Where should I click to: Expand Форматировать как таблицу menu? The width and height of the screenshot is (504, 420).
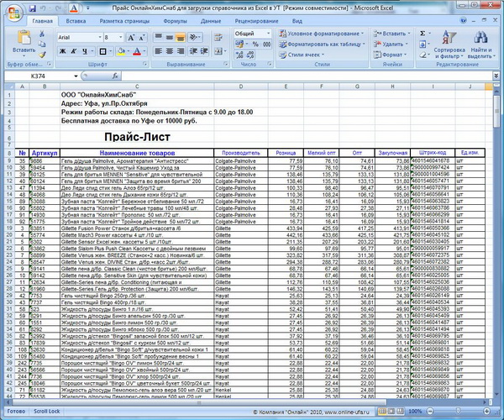tap(323, 45)
